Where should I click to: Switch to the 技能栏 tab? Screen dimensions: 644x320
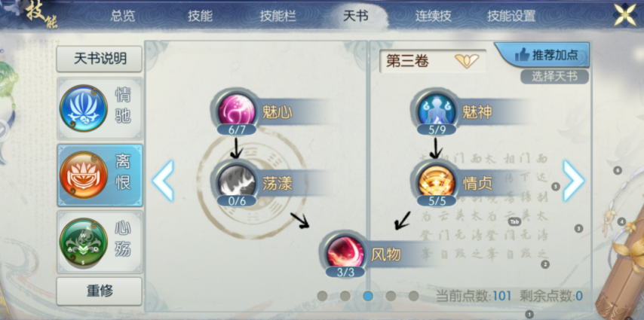(278, 16)
